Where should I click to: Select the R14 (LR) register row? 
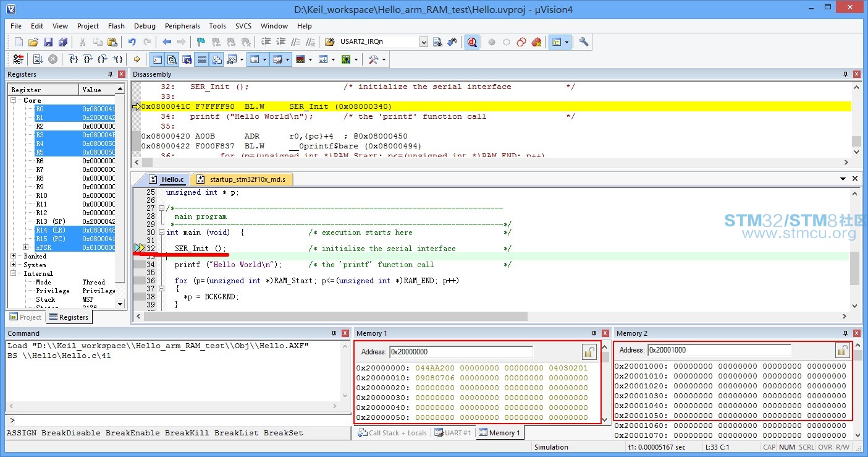(x=74, y=230)
